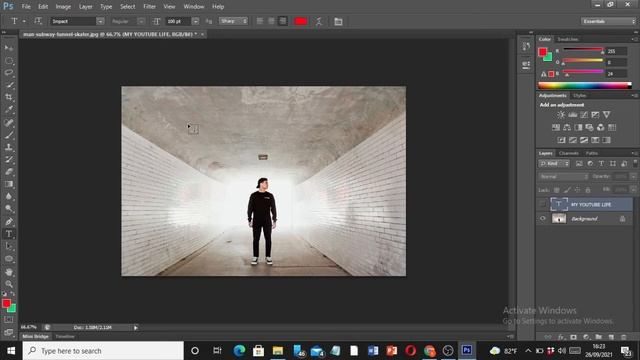The width and height of the screenshot is (640, 360).
Task: Align text right
Action: coord(282,21)
